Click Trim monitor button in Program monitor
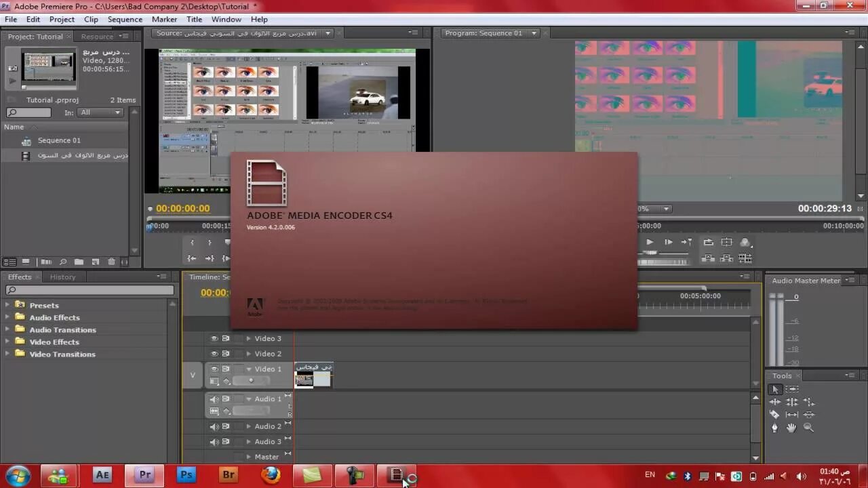 point(745,258)
